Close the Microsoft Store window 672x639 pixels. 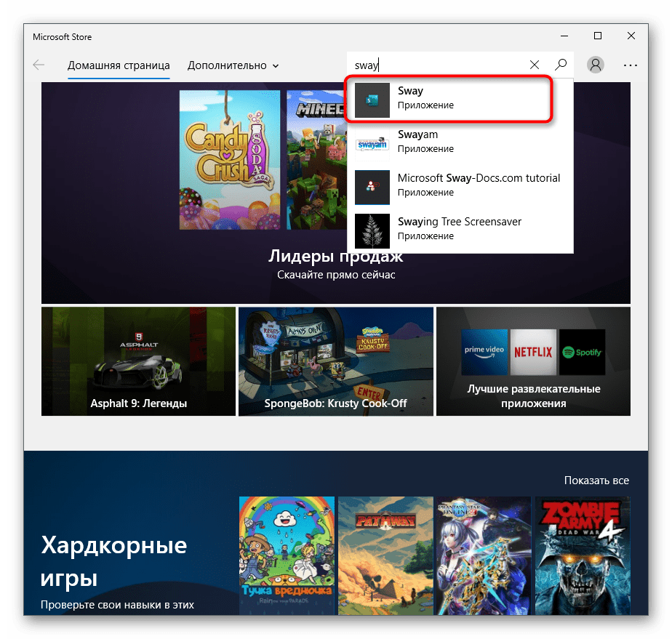tap(631, 36)
